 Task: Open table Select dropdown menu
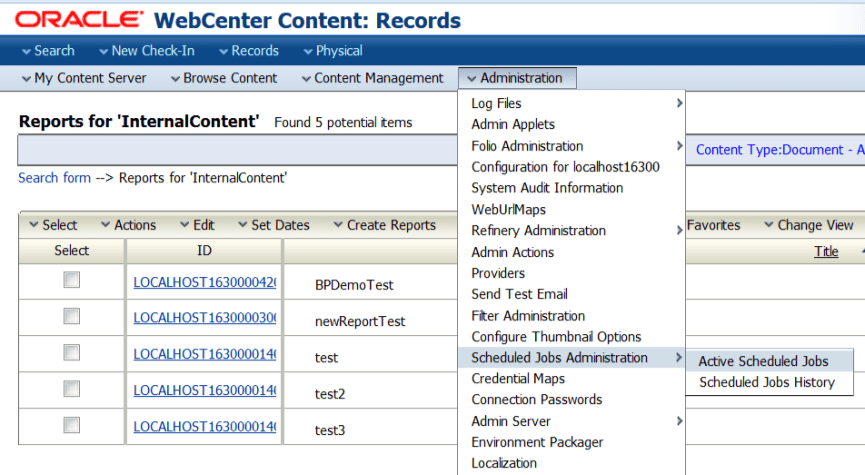(x=54, y=225)
